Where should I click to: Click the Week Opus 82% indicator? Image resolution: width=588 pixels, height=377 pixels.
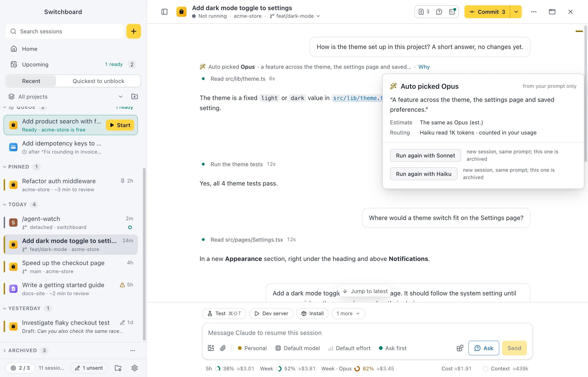[357, 368]
